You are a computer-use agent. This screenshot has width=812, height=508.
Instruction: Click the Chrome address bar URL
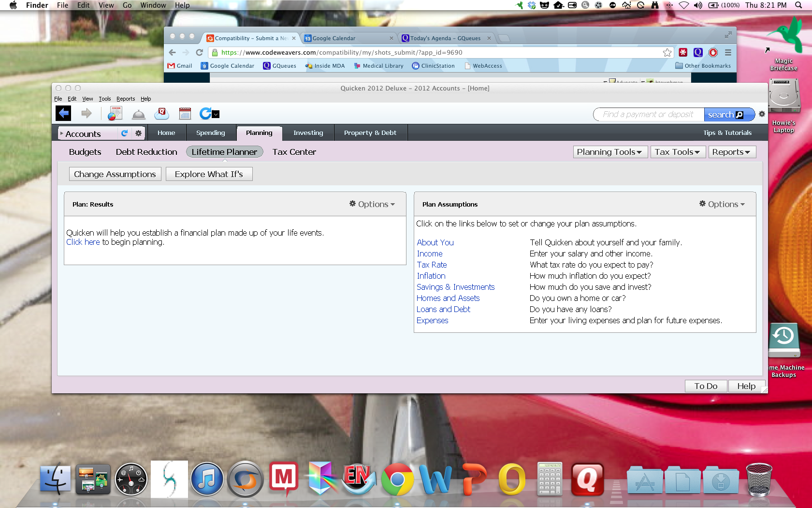click(341, 52)
